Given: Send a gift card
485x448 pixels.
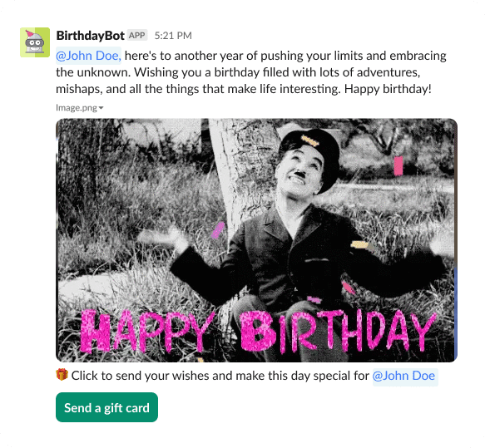Looking at the screenshot, I should coord(106,407).
